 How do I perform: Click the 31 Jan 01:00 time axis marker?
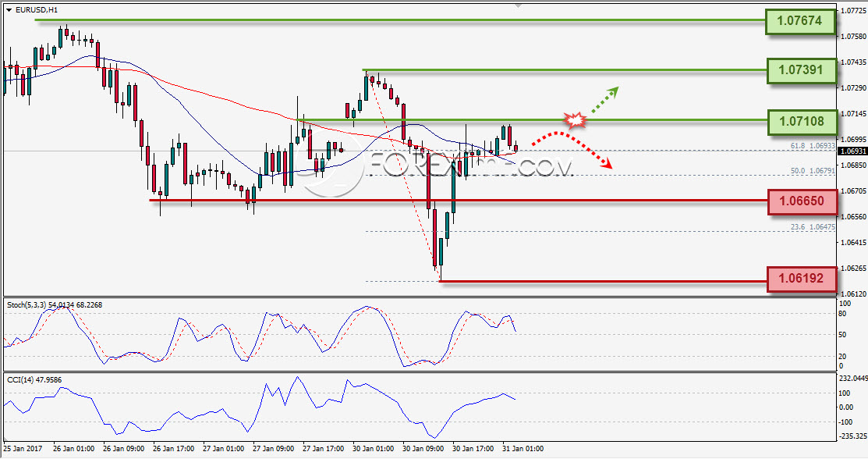tap(523, 449)
